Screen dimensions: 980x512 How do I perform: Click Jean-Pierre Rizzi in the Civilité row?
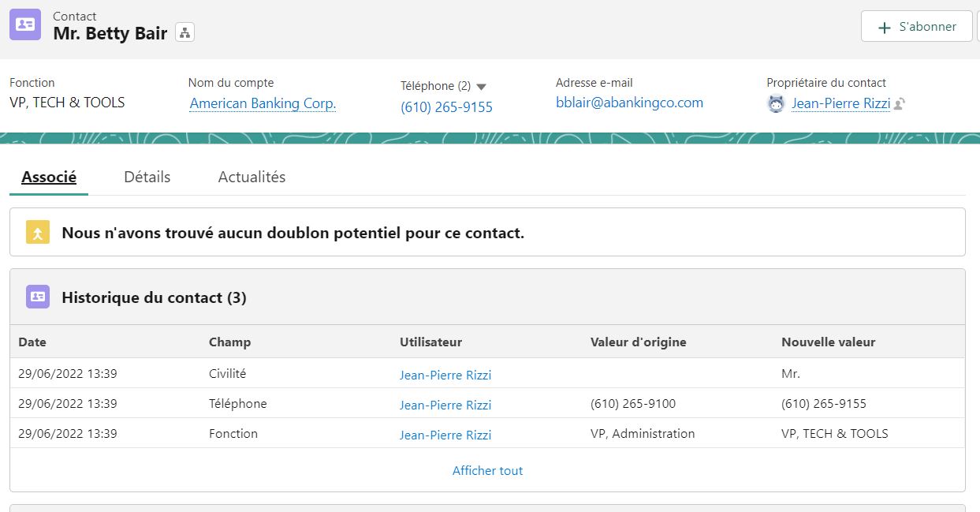[x=445, y=375]
